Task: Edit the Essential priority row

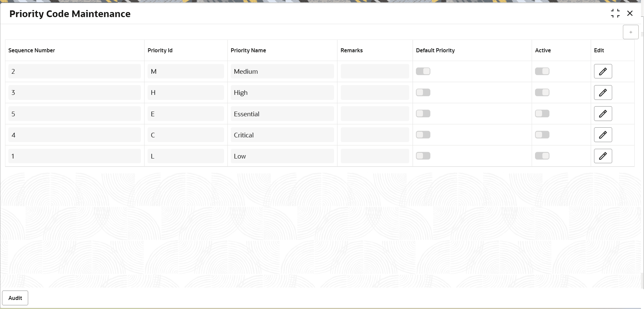Action: 603,113
